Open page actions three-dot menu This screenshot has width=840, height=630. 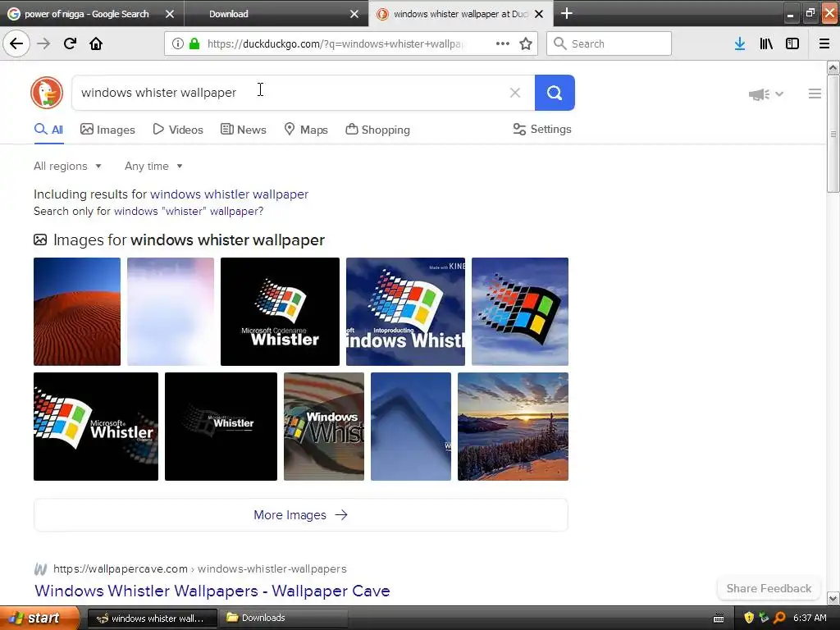coord(503,43)
